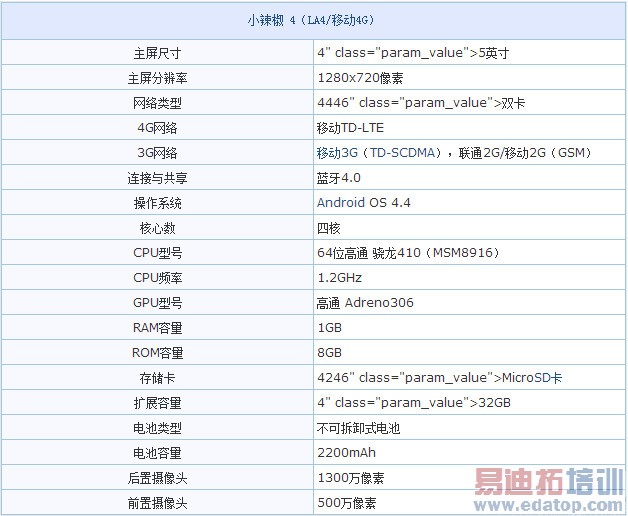Click the 8GB value
The width and height of the screenshot is (628, 516).
click(x=330, y=353)
